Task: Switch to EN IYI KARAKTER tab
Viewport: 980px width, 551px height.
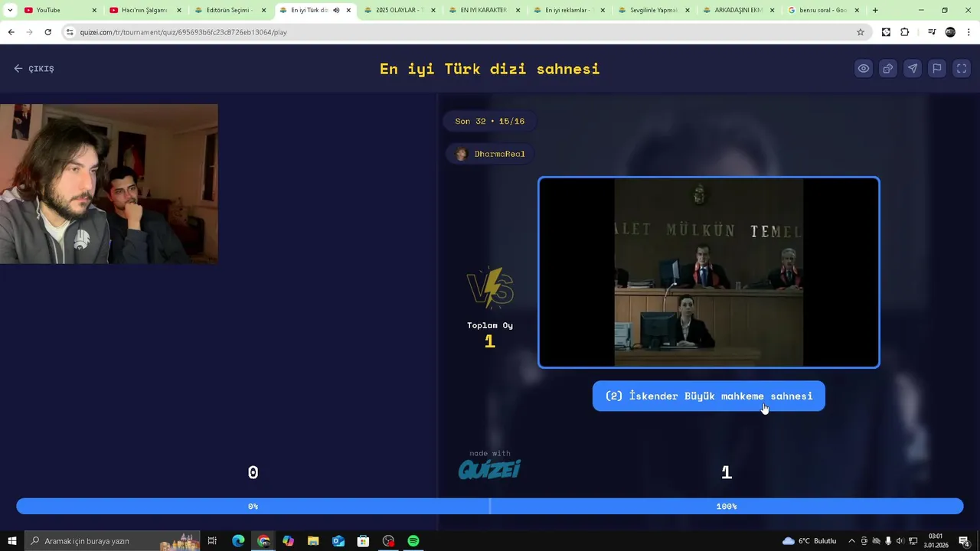Action: click(483, 10)
